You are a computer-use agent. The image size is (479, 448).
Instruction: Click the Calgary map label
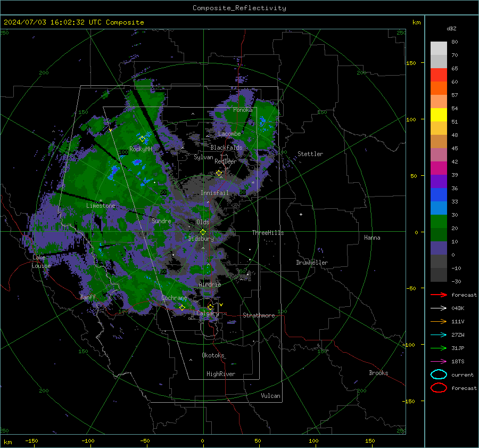(208, 313)
